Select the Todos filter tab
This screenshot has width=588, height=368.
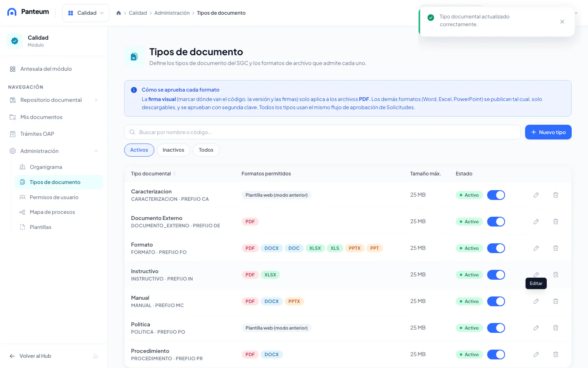[206, 150]
